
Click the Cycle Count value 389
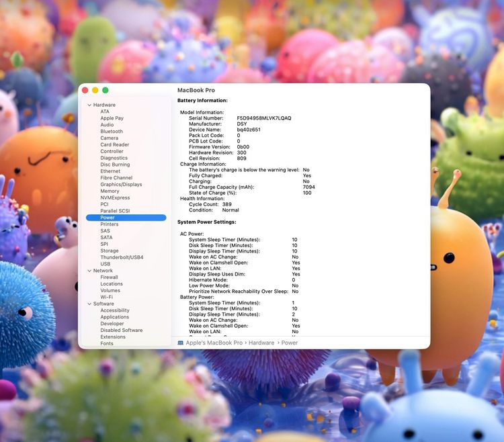pyautogui.click(x=227, y=204)
